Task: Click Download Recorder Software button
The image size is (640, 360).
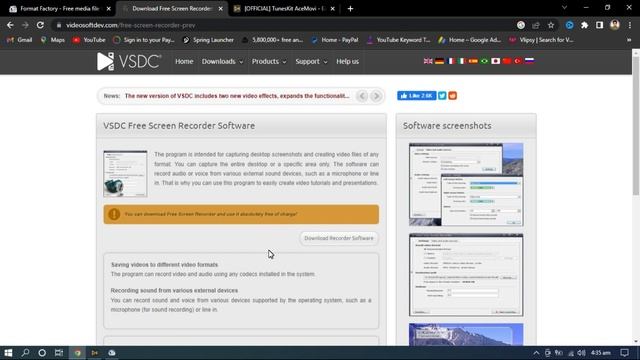Action: point(339,238)
